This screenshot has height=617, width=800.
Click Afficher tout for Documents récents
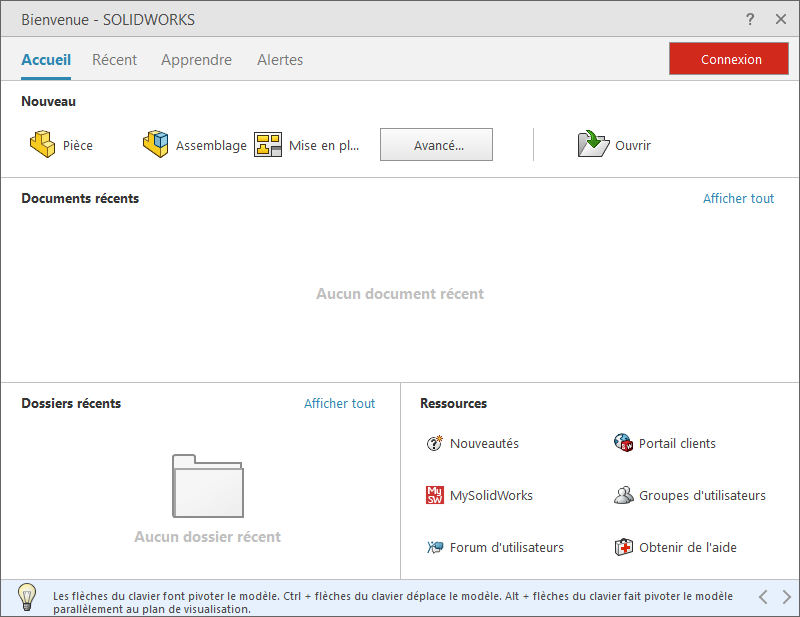(738, 198)
